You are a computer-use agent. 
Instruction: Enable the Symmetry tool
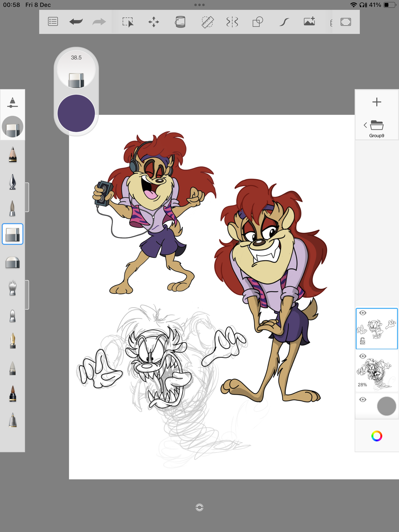[x=232, y=22]
